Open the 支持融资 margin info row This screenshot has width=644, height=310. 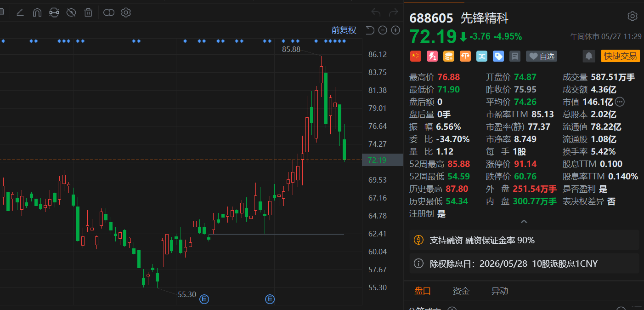click(524, 240)
